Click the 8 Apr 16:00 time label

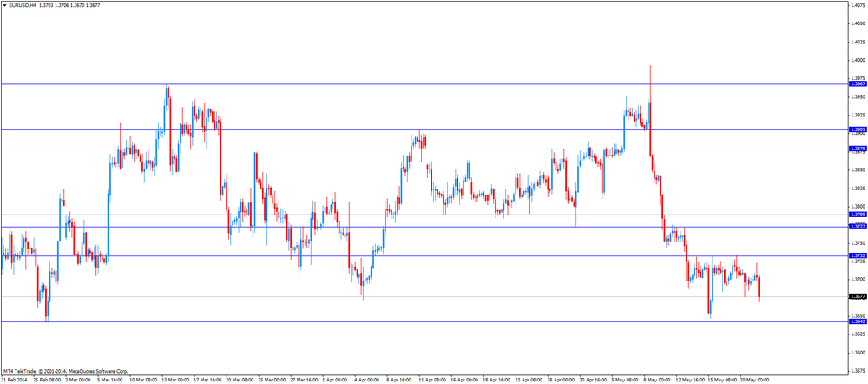[401, 381]
